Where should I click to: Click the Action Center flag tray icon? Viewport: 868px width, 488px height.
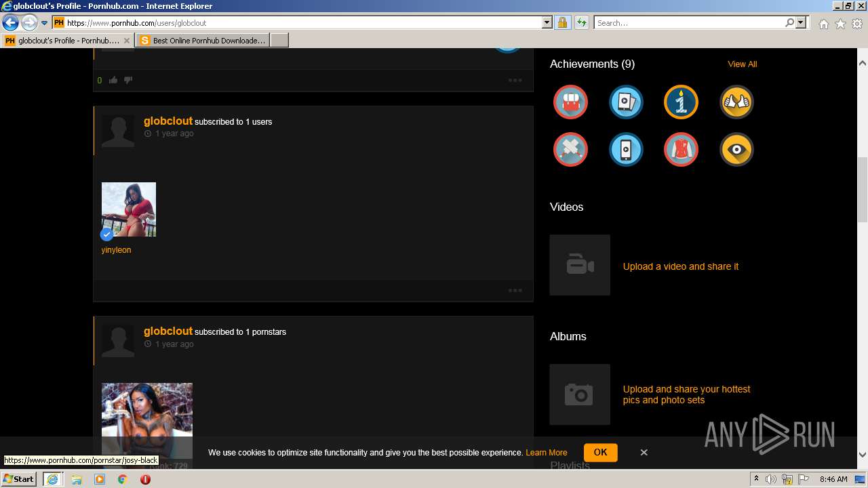tap(804, 479)
